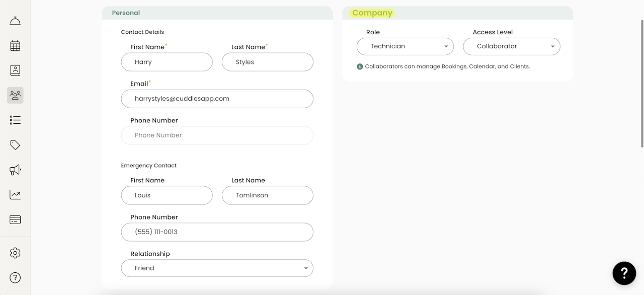The height and width of the screenshot is (295, 644).
Task: Open the calendar page from sidebar
Action: pos(15,46)
